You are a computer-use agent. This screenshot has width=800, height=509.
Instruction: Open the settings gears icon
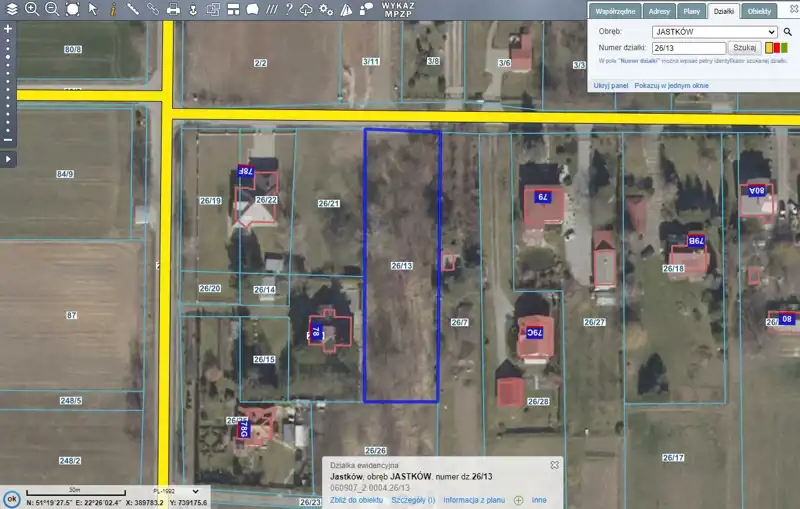click(325, 9)
